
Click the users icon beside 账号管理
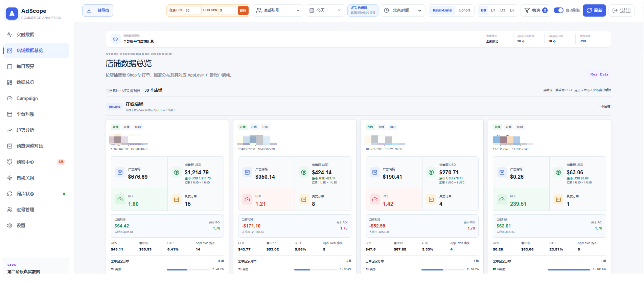[x=9, y=210]
